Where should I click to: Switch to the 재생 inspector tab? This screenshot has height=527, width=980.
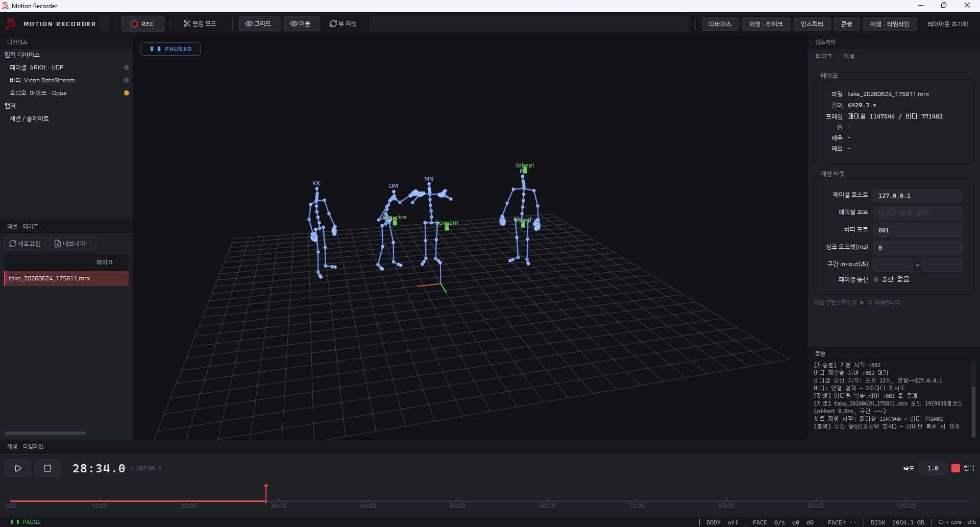(849, 57)
